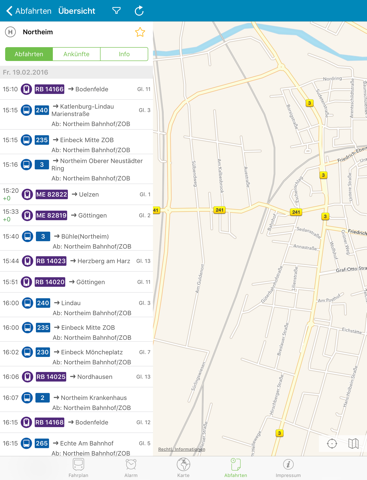Viewport: 367px width, 480px height.
Task: Open RB 14166 to Bodenfelde departure
Action: [x=76, y=89]
